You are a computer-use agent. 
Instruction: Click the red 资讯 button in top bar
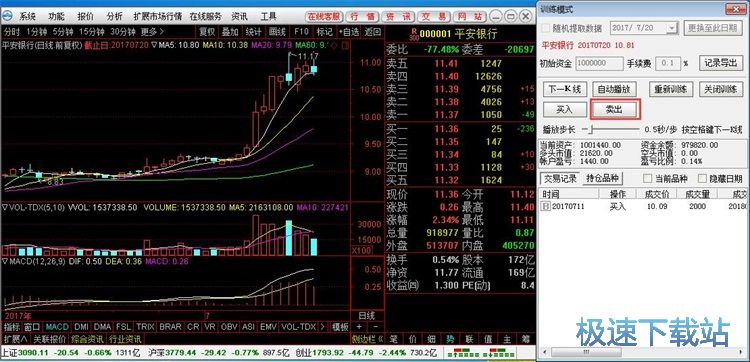[x=398, y=16]
